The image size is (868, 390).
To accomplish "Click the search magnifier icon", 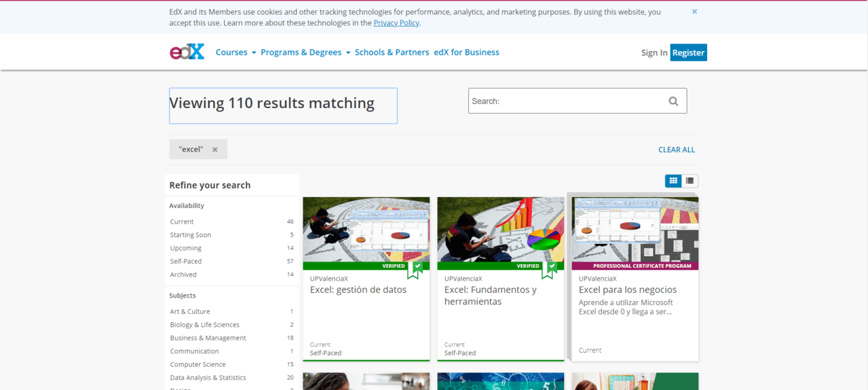I will pyautogui.click(x=673, y=101).
